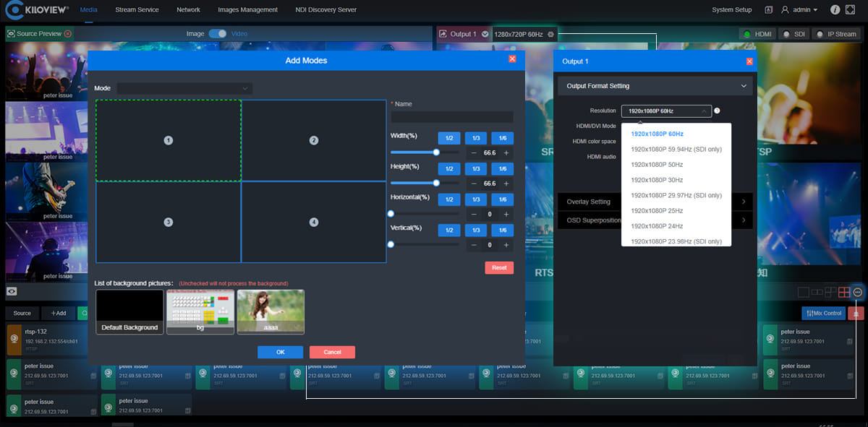Click the red bell button beside Mix Control
868x427 pixels.
[x=856, y=314]
